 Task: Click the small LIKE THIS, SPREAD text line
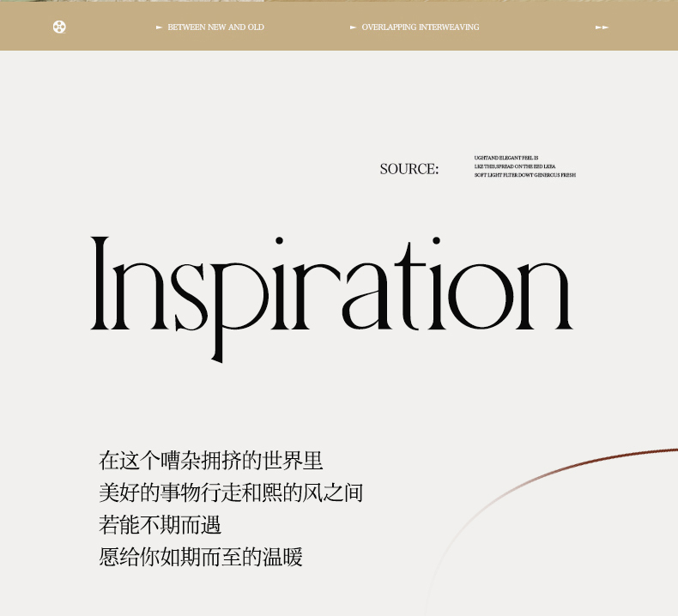(x=514, y=166)
